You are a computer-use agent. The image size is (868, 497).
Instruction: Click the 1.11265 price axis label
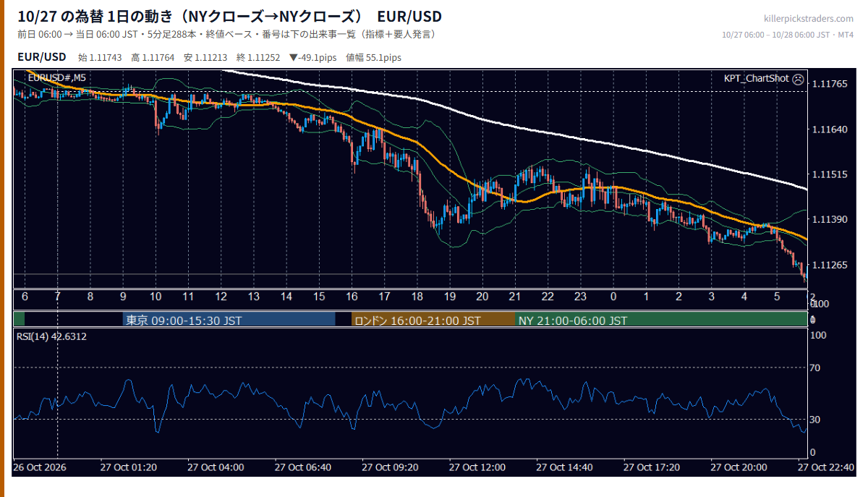830,265
